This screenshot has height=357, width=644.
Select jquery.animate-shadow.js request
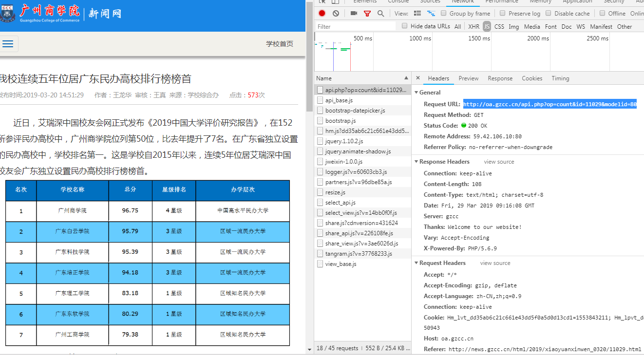363,151
